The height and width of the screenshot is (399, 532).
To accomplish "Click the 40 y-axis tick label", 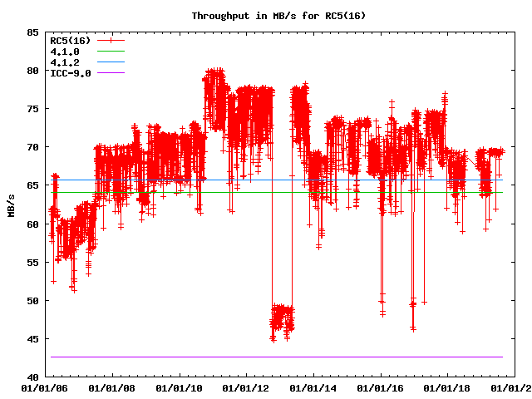I will [x=32, y=377].
